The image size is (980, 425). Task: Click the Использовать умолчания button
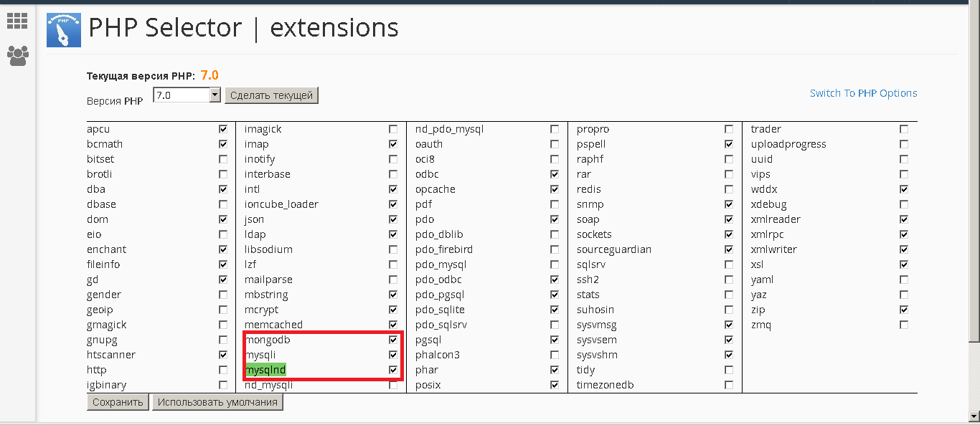pos(217,402)
